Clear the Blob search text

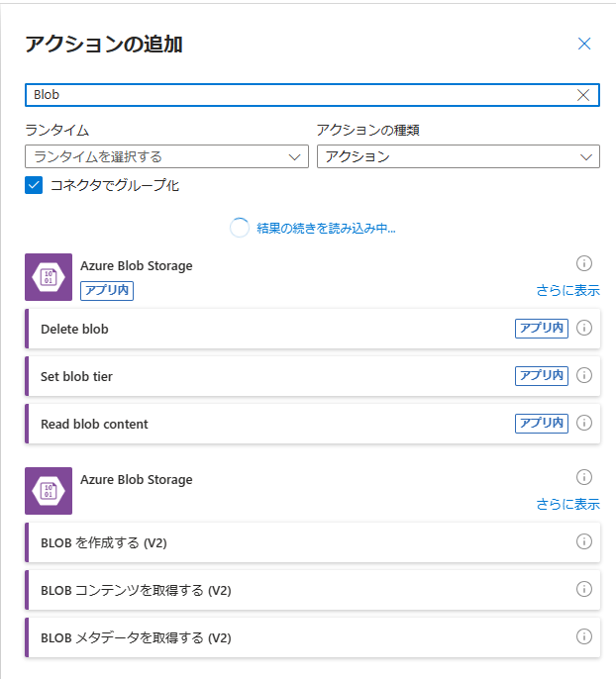click(583, 95)
